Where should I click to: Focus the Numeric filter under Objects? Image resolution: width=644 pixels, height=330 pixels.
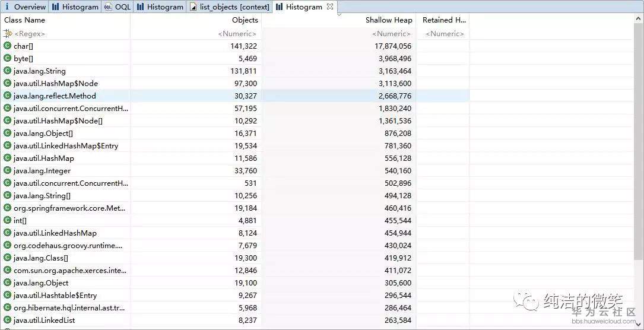coord(237,34)
